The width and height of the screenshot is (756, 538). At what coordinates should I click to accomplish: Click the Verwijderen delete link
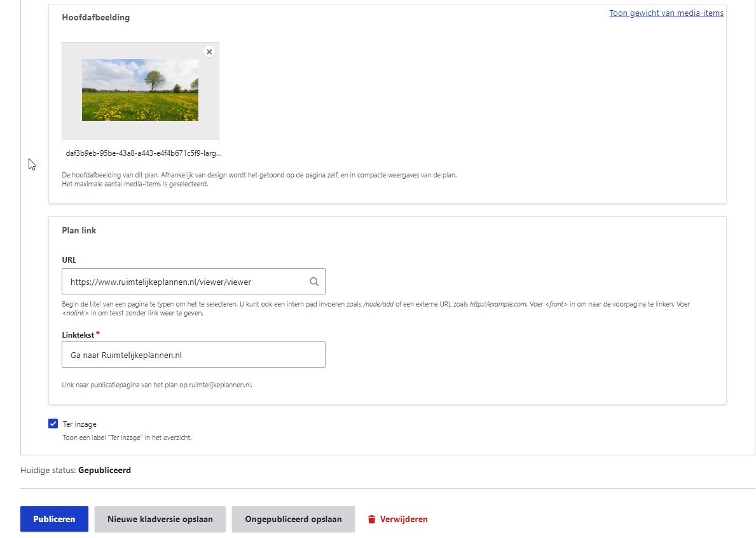coord(404,519)
